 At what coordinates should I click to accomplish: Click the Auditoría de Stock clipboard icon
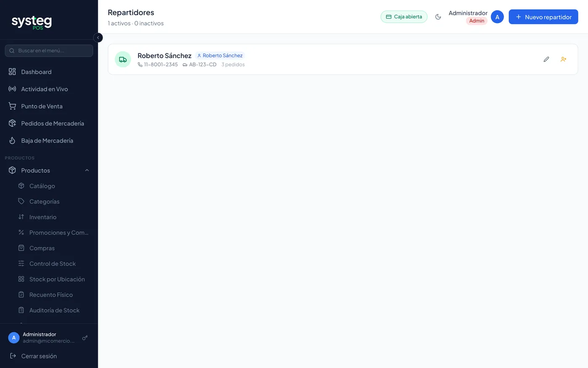(21, 310)
